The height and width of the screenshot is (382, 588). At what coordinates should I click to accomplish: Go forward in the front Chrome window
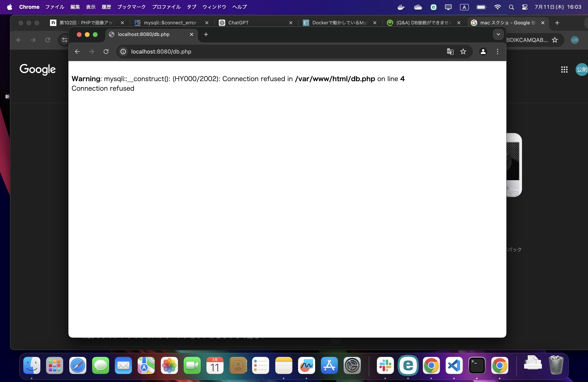(92, 52)
